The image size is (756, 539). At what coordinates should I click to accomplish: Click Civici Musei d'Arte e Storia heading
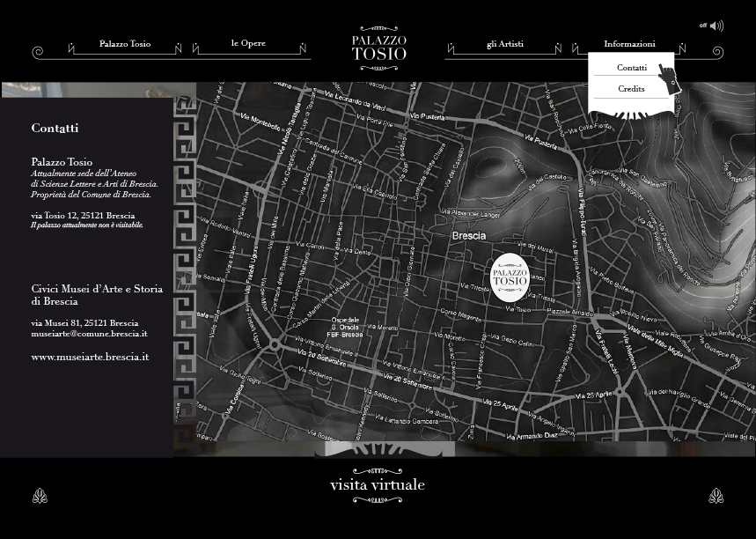tap(97, 295)
